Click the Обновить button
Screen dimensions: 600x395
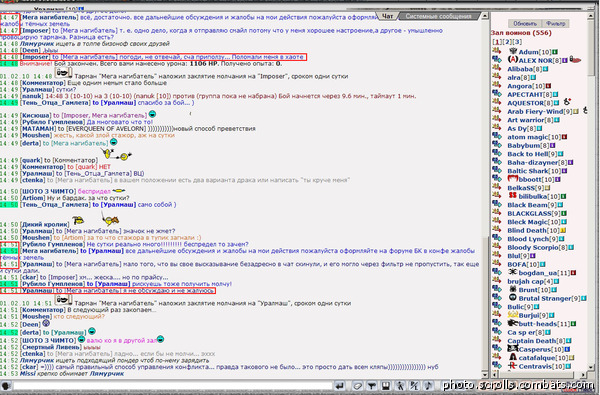point(525,24)
